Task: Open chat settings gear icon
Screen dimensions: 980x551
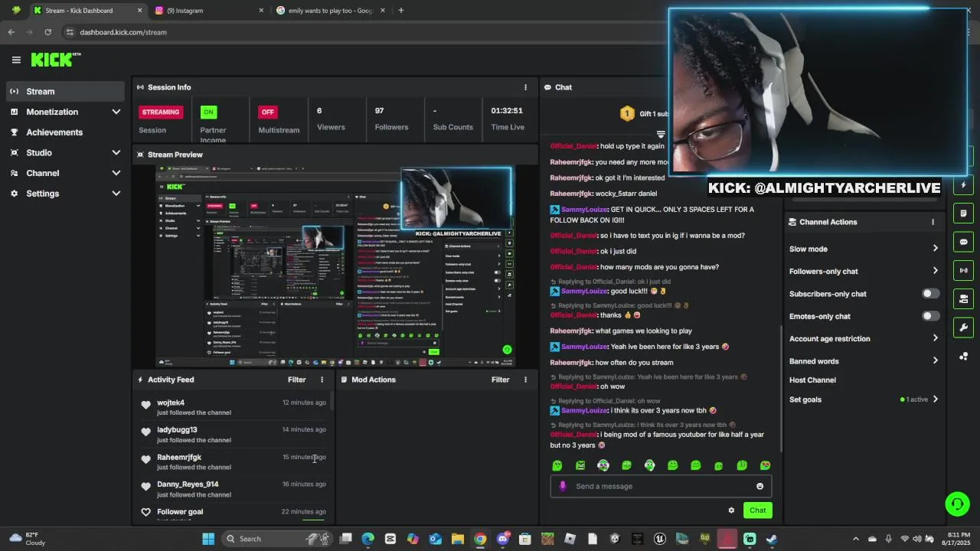Action: point(731,510)
